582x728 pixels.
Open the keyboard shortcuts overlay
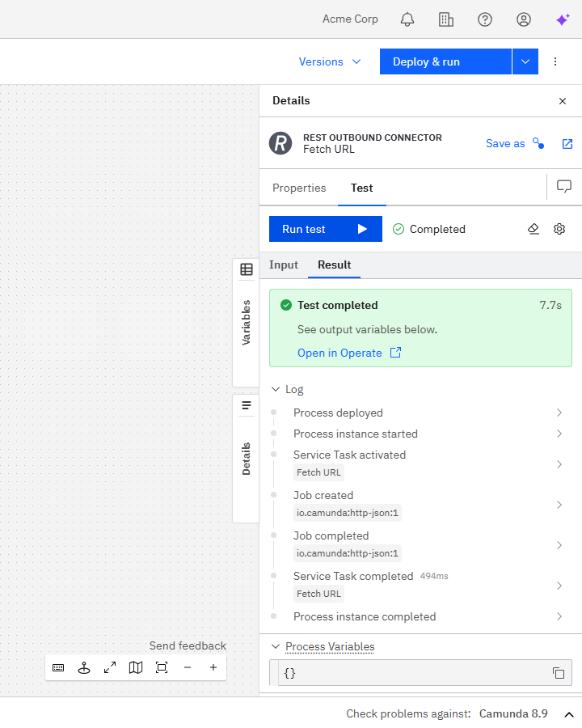[57, 667]
